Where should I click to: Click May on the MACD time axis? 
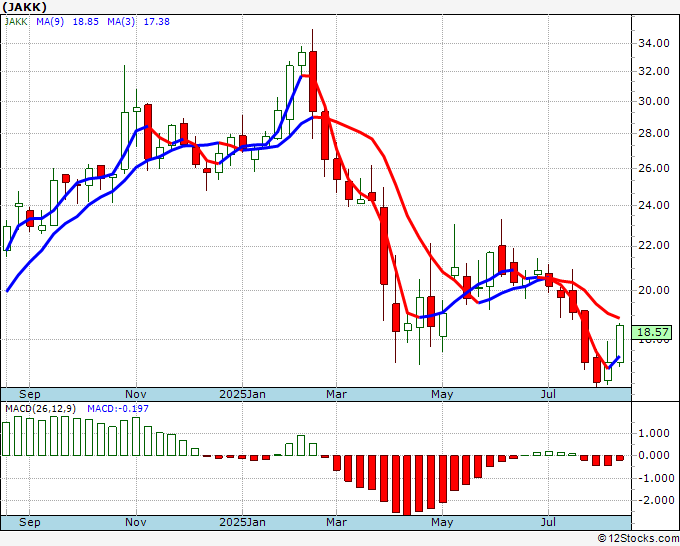click(442, 522)
